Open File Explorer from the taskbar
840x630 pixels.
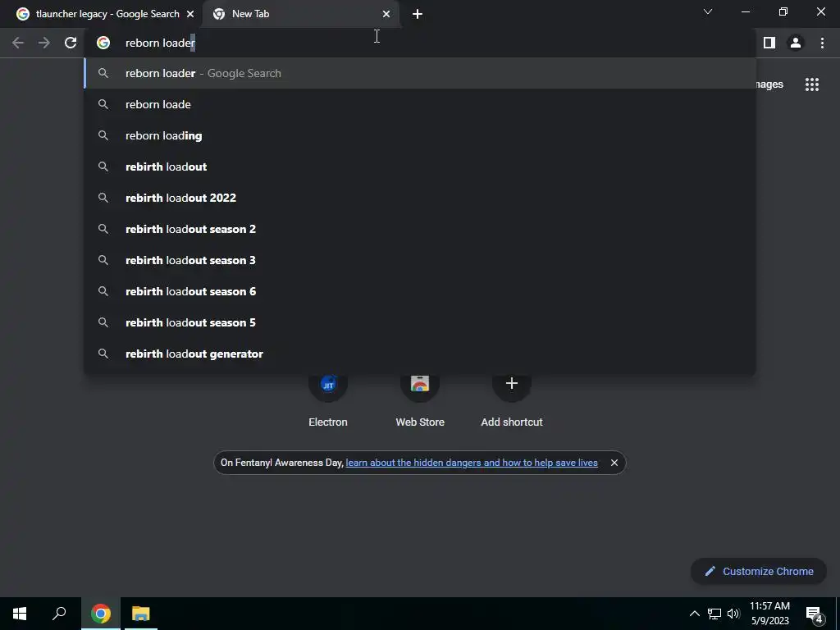click(140, 614)
